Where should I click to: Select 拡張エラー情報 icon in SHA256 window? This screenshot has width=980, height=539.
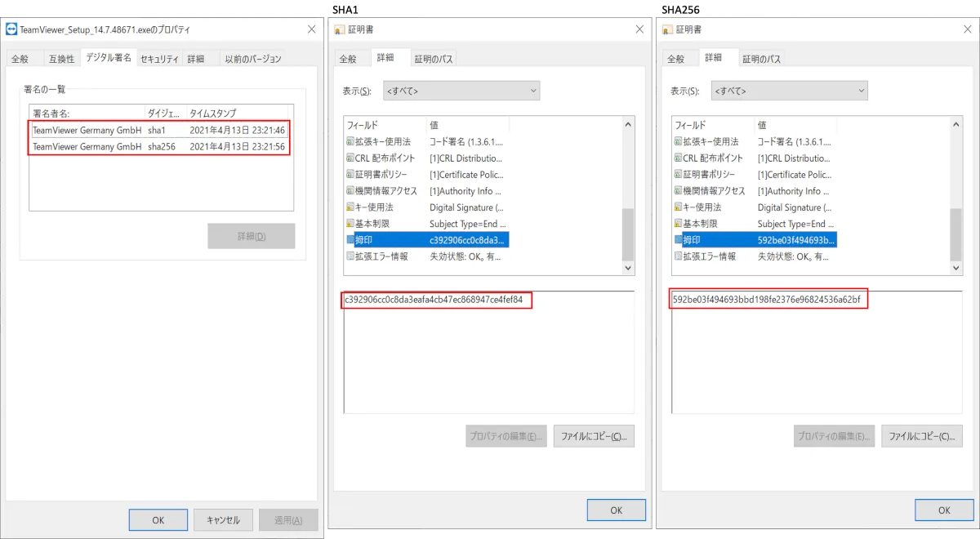(x=679, y=256)
